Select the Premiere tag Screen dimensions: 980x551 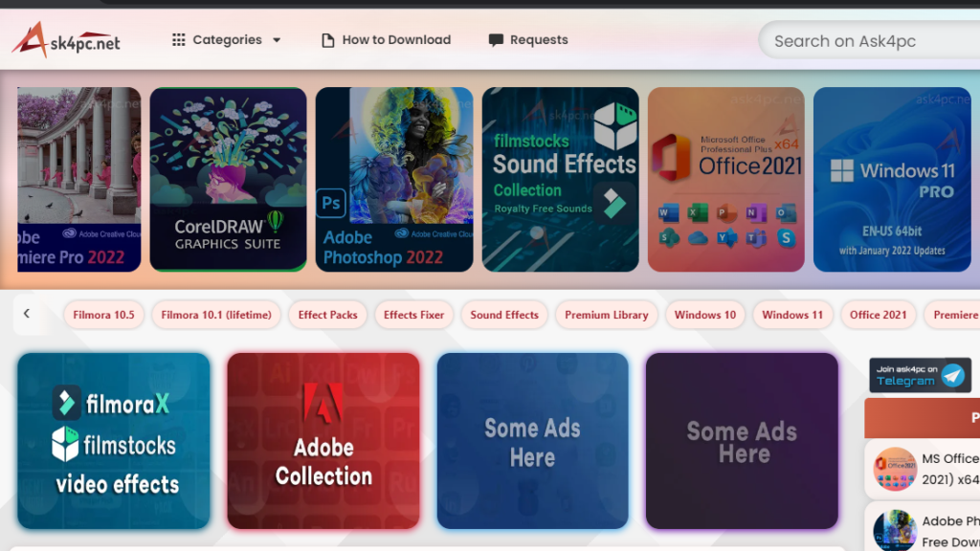pos(952,315)
